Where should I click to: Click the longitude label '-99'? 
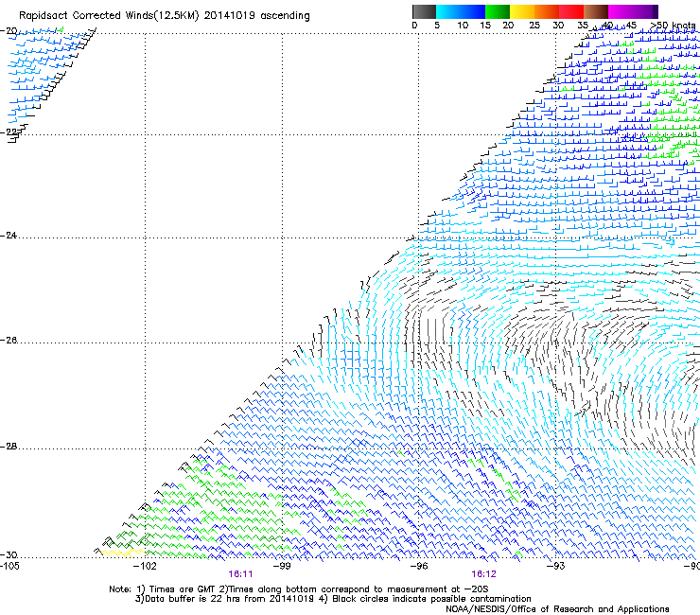(x=282, y=566)
